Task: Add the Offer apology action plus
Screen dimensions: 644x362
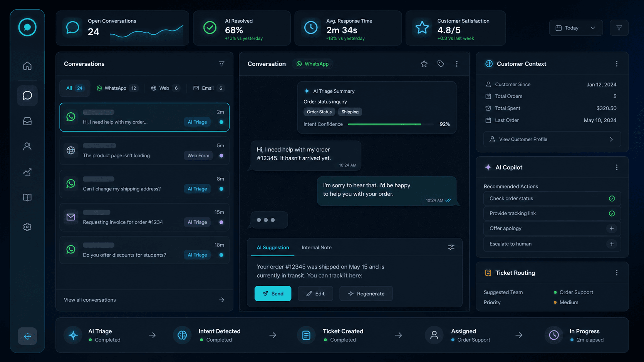Action: (612, 229)
